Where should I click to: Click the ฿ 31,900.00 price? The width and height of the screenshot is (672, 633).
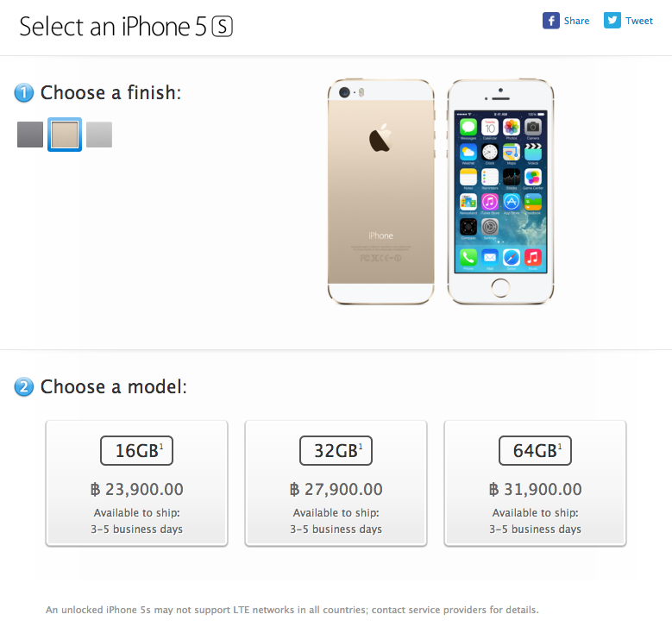tap(536, 489)
